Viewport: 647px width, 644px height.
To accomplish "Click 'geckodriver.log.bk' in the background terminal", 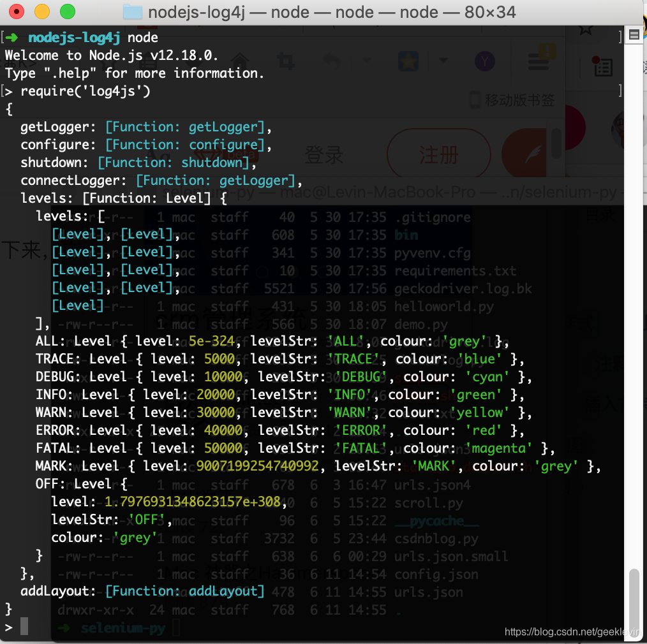I will (463, 289).
